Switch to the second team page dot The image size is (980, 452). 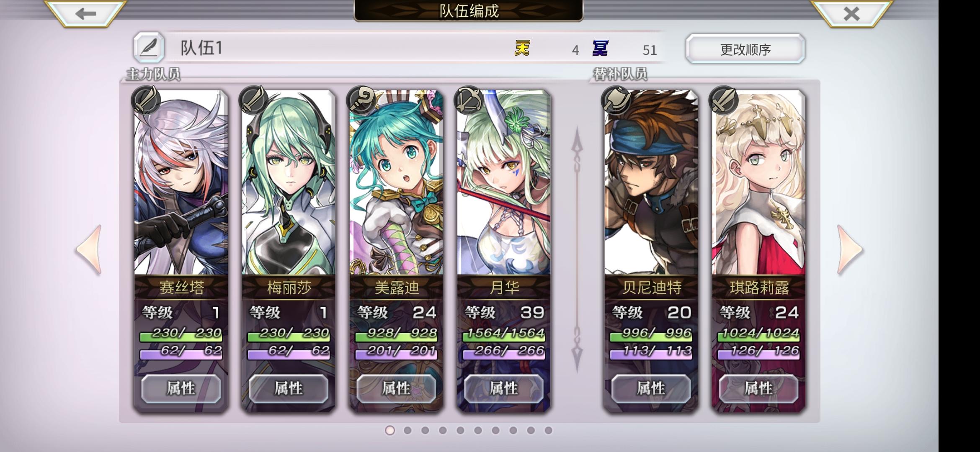point(407,430)
